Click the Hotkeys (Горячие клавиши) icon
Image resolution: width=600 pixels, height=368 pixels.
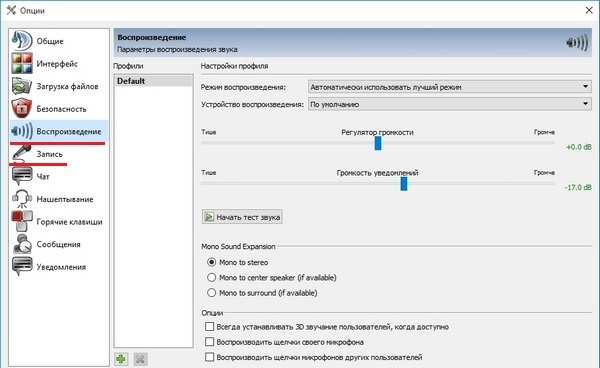point(22,221)
